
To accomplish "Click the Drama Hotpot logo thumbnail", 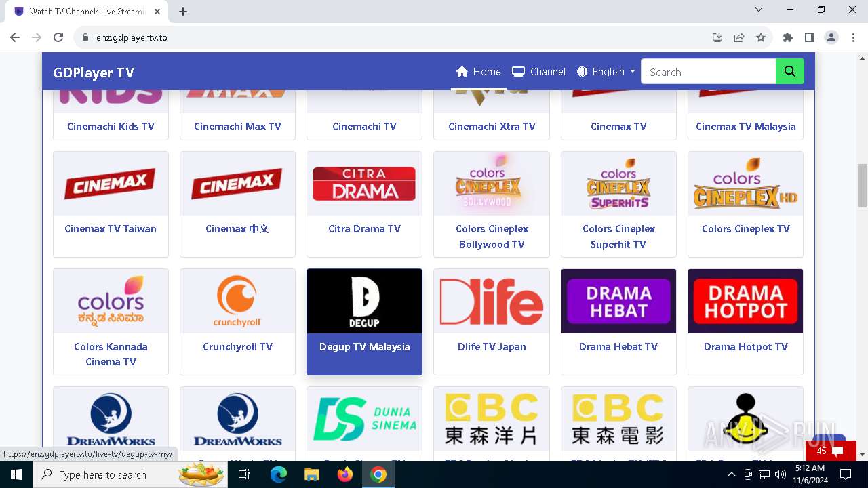I will pyautogui.click(x=745, y=301).
